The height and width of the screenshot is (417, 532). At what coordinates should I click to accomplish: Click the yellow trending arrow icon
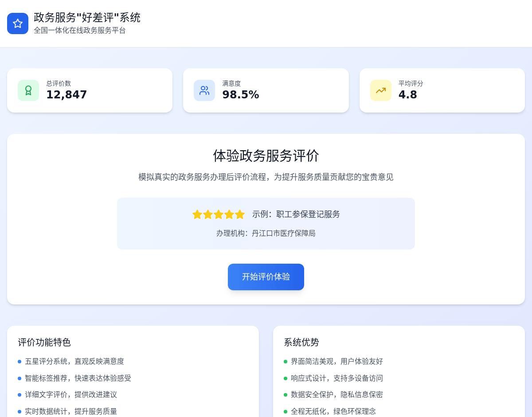pos(381,90)
